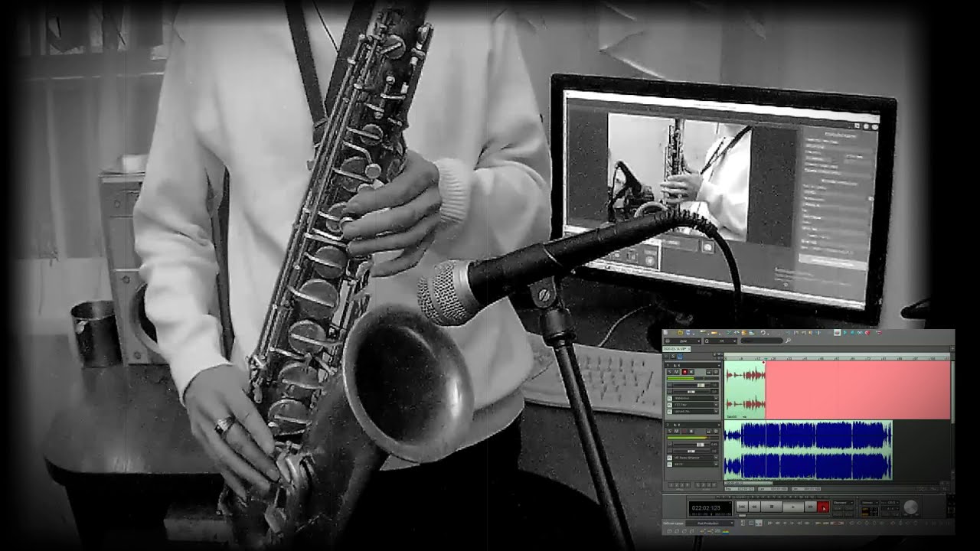The height and width of the screenshot is (551, 980).
Task: Lock track 1 with the padlock icon
Action: [x=709, y=372]
